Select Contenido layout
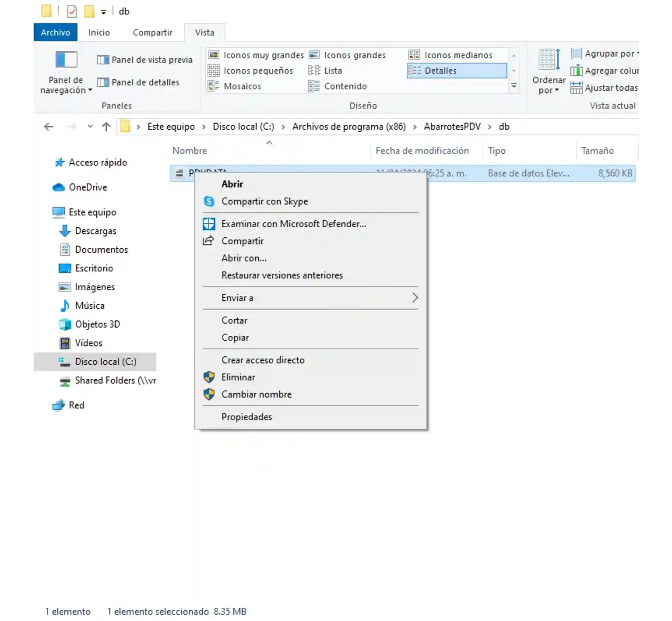This screenshot has height=621, width=672. click(x=337, y=86)
